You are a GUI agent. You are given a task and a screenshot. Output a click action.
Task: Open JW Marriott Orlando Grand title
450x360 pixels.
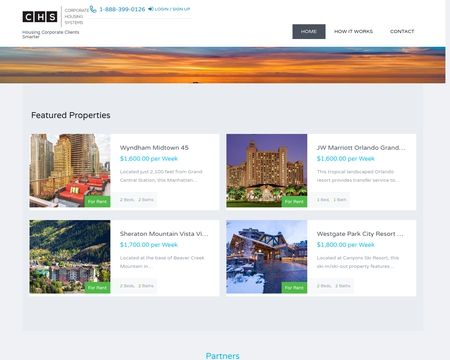click(361, 147)
